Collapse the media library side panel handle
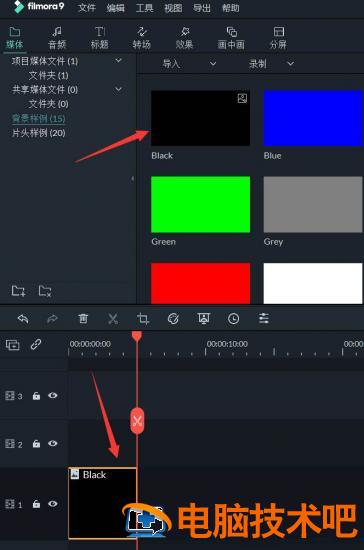This screenshot has width=364, height=550. [x=133, y=179]
